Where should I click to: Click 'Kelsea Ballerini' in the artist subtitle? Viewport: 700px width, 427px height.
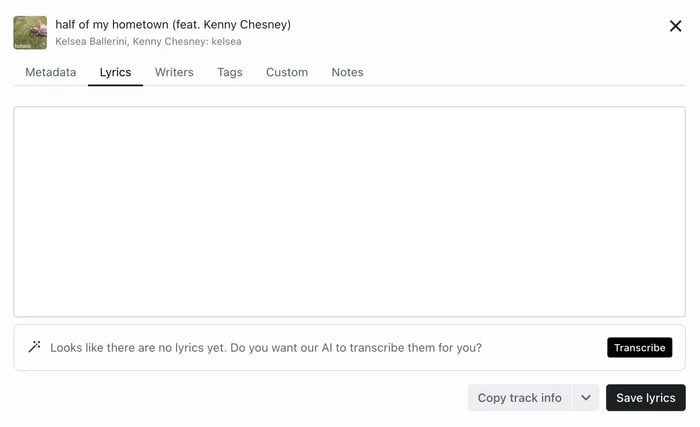click(x=91, y=42)
